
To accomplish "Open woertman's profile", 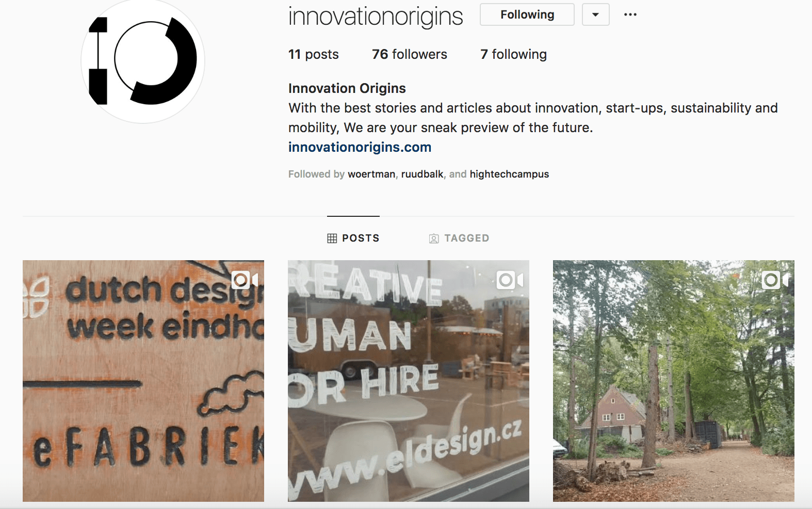I will pyautogui.click(x=371, y=174).
